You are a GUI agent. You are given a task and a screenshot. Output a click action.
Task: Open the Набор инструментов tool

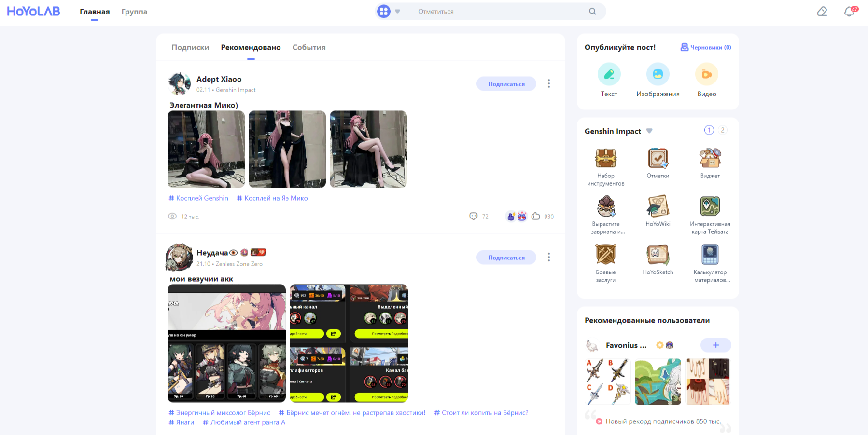click(606, 167)
